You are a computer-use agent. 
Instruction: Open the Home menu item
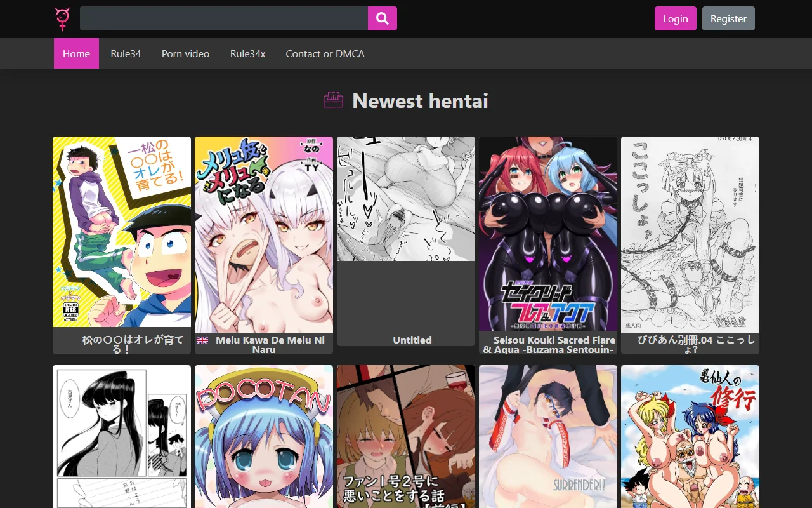tap(76, 53)
